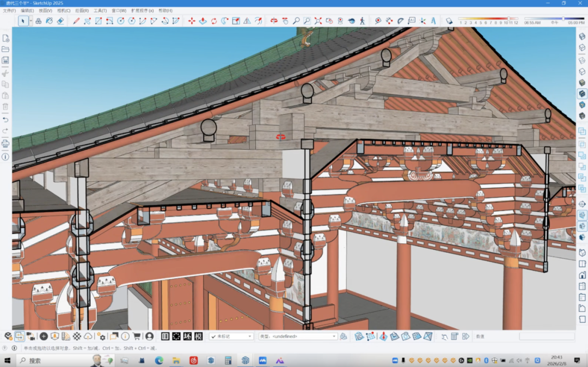Click the 3D Warehouse cart icon
This screenshot has height=367, width=588.
pos(137,337)
